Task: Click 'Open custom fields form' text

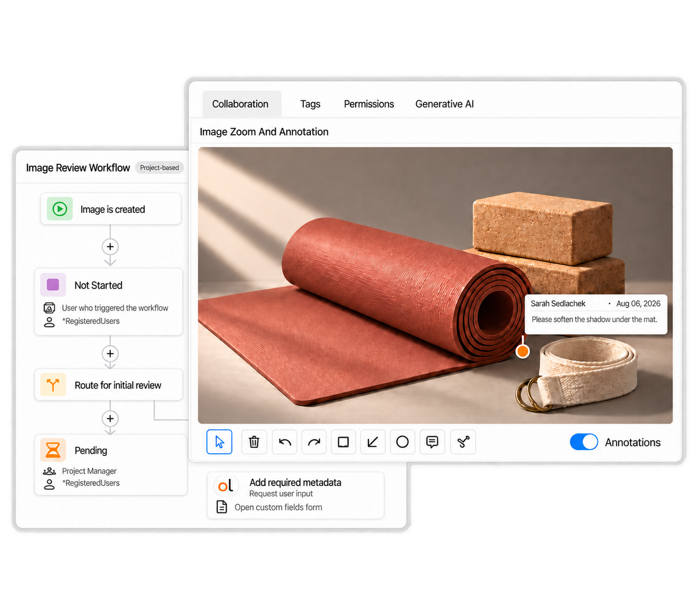Action: coord(278,507)
